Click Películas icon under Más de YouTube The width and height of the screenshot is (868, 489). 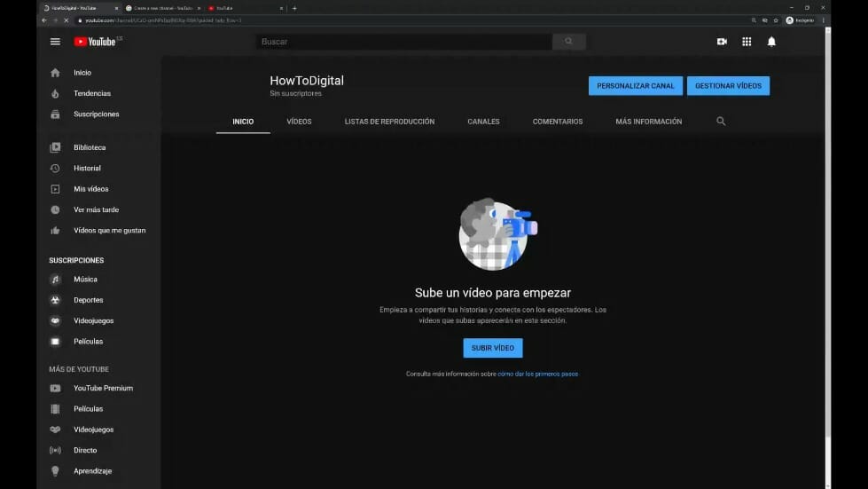[x=55, y=409]
